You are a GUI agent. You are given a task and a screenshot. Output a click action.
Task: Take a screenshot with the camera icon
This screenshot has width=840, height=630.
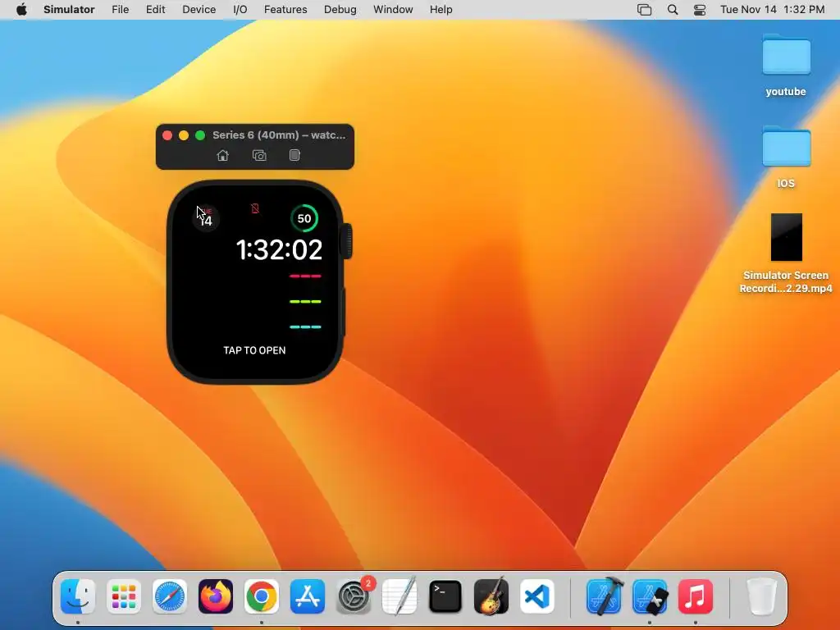(259, 155)
